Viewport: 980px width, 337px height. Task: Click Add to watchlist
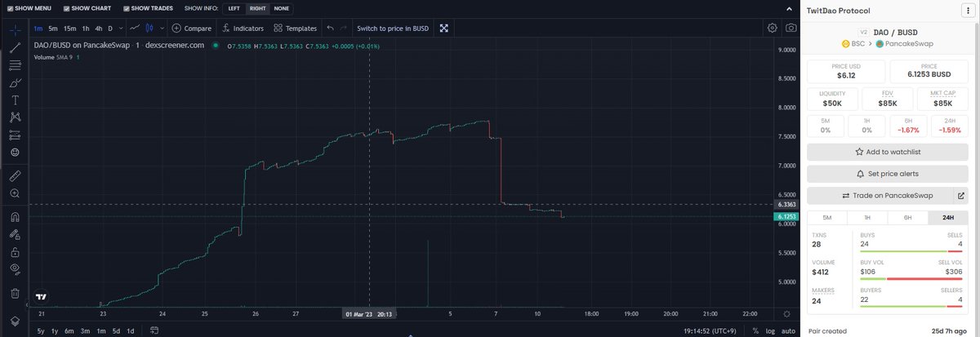pos(888,152)
